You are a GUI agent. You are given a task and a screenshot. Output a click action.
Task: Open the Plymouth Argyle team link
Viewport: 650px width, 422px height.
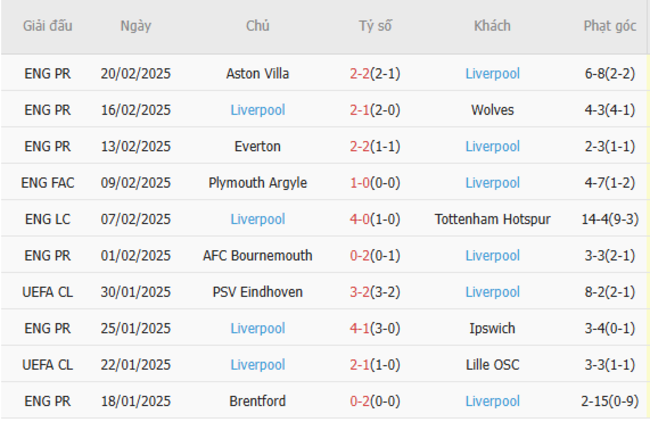[257, 183]
